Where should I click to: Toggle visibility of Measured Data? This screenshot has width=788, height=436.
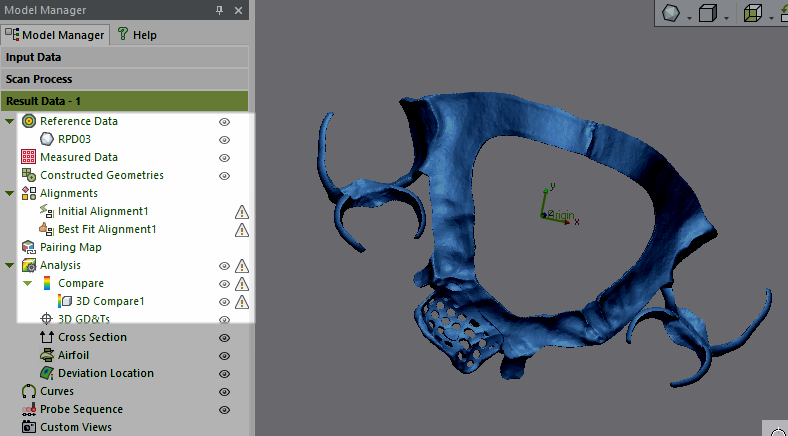224,158
